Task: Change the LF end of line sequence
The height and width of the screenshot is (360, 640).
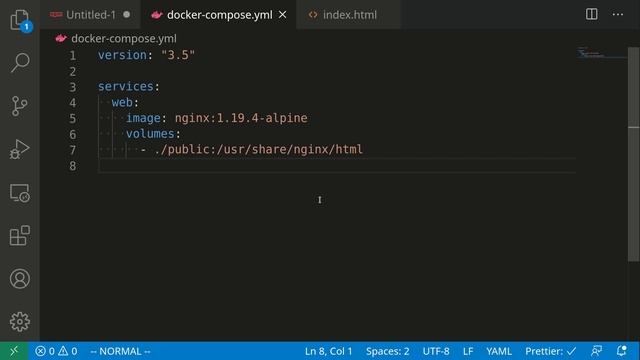Action: click(x=468, y=351)
